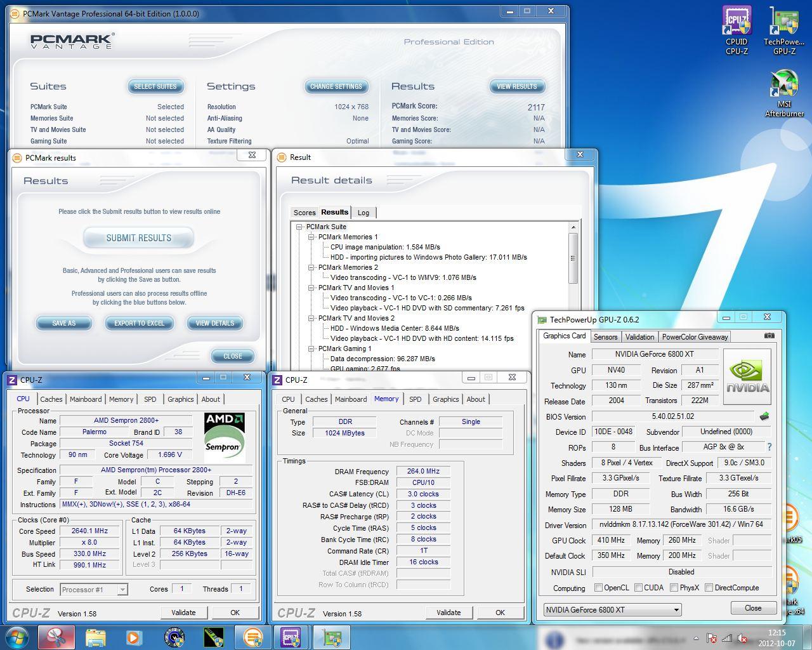Viewport: 812px width, 650px height.
Task: Launch the MSI Afterburner desktop icon
Action: [784, 93]
